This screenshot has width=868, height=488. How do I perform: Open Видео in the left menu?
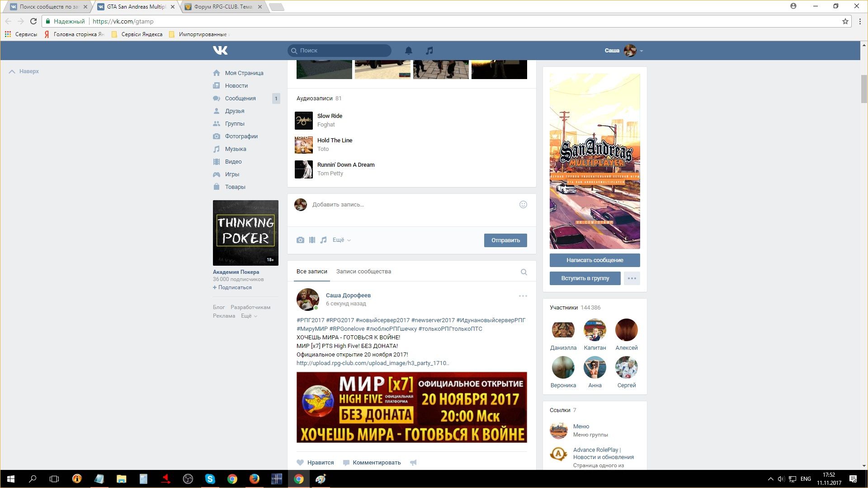(x=233, y=161)
